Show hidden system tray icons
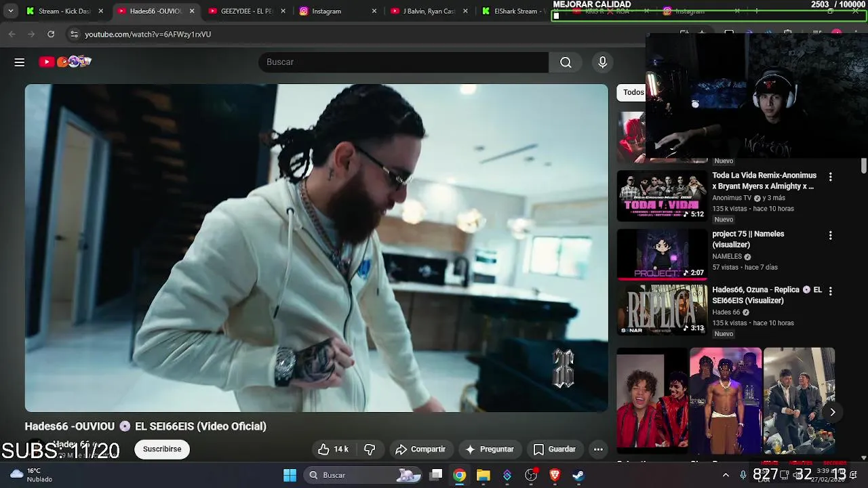868x488 pixels. point(726,475)
